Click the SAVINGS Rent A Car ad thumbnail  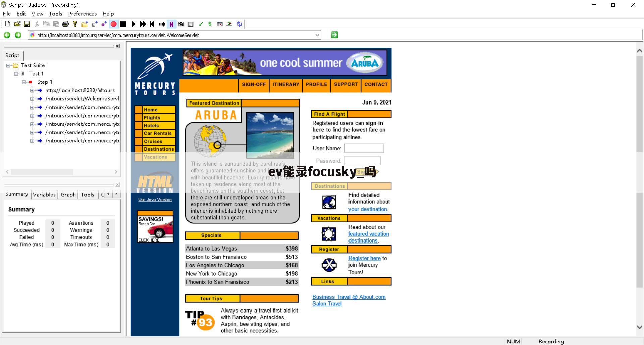[155, 227]
